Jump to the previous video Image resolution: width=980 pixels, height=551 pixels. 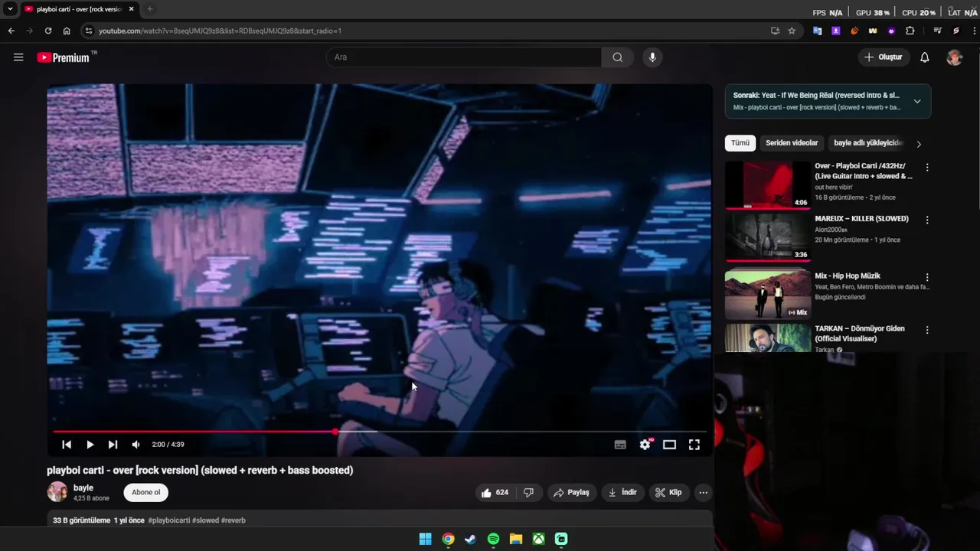click(67, 445)
